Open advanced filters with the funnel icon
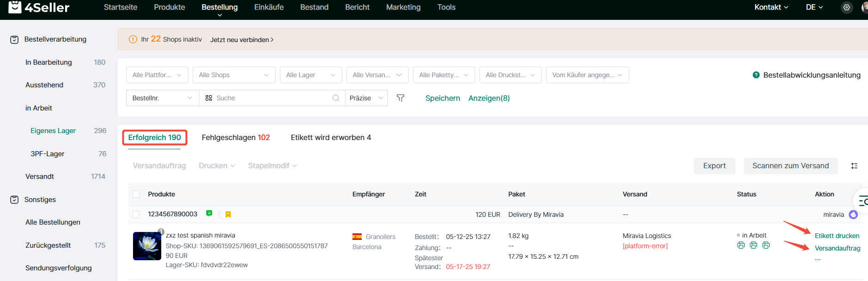The image size is (868, 281). click(401, 98)
